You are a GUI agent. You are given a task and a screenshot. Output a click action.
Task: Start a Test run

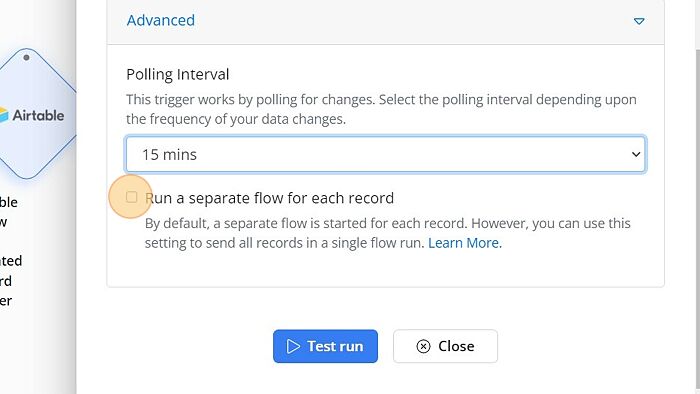pyautogui.click(x=325, y=346)
